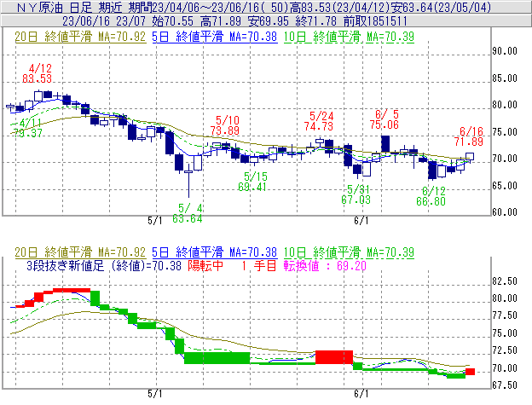This screenshot has width=532, height=405.
Task: Click the last red block in lower chart
Action: pyautogui.click(x=470, y=372)
